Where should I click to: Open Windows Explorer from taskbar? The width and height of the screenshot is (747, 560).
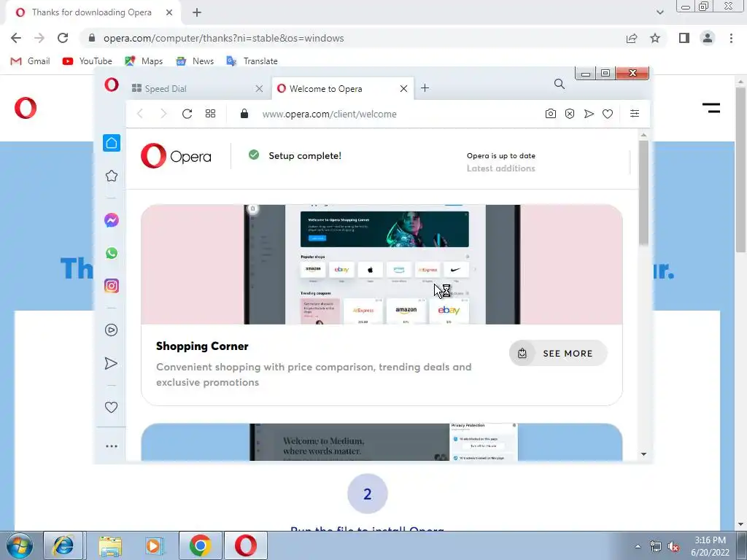point(110,545)
